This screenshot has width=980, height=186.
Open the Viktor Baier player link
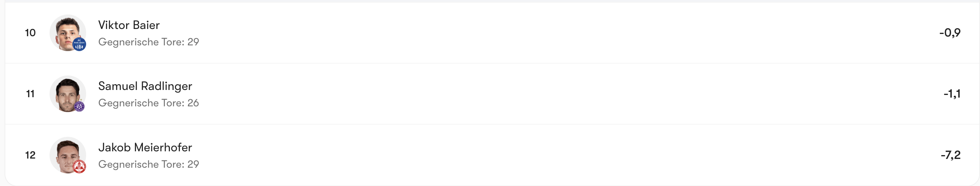coord(129,25)
